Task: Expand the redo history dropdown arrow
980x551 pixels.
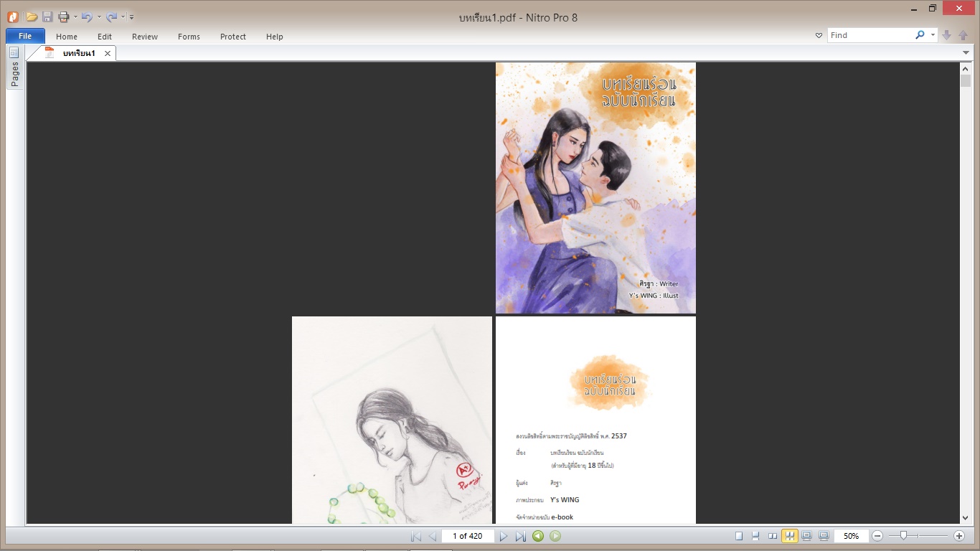Action: coord(123,17)
